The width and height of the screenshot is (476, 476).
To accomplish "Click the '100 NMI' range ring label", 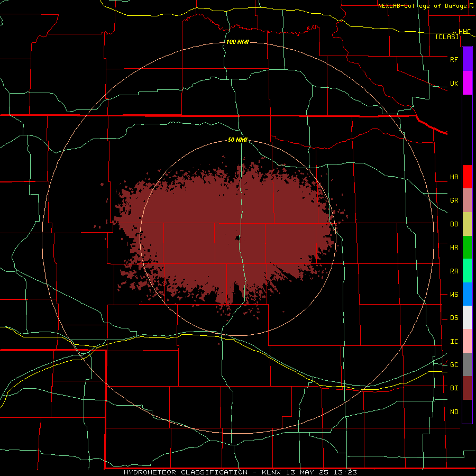I will point(237,42).
